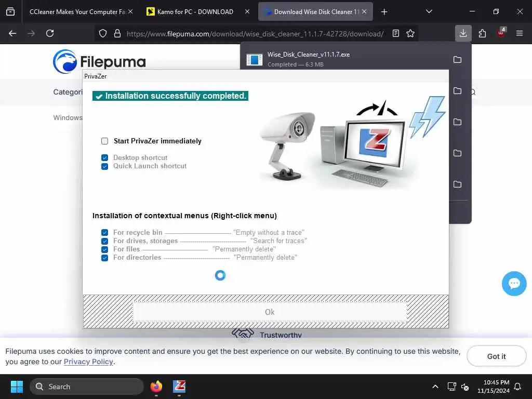
Task: Bookmark this page with star icon
Action: pyautogui.click(x=410, y=33)
